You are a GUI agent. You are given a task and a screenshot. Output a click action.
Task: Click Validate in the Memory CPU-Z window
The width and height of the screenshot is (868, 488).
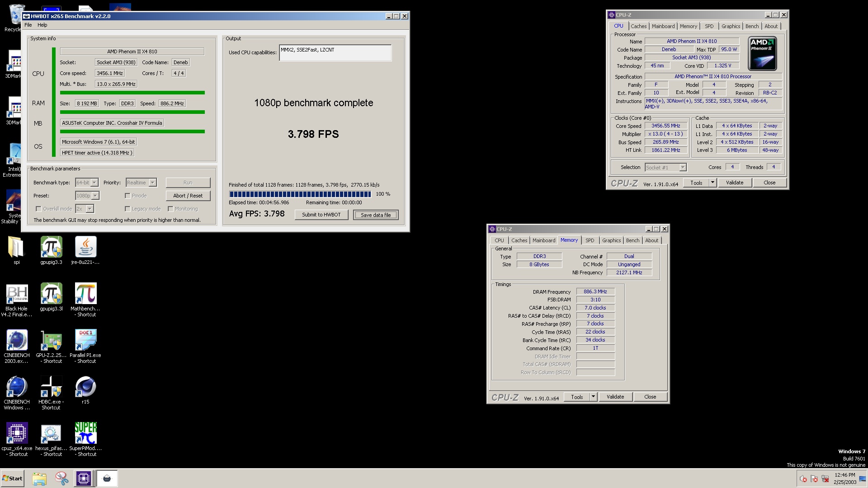tap(615, 397)
